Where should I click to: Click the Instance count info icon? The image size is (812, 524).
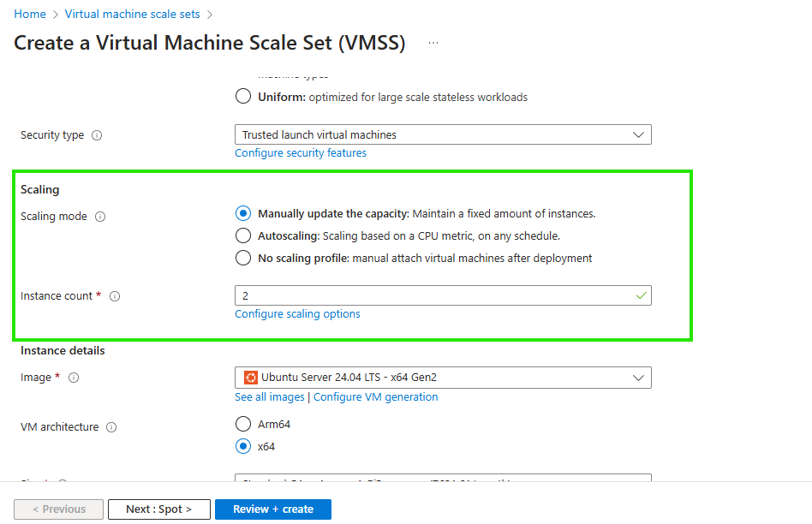pos(115,296)
